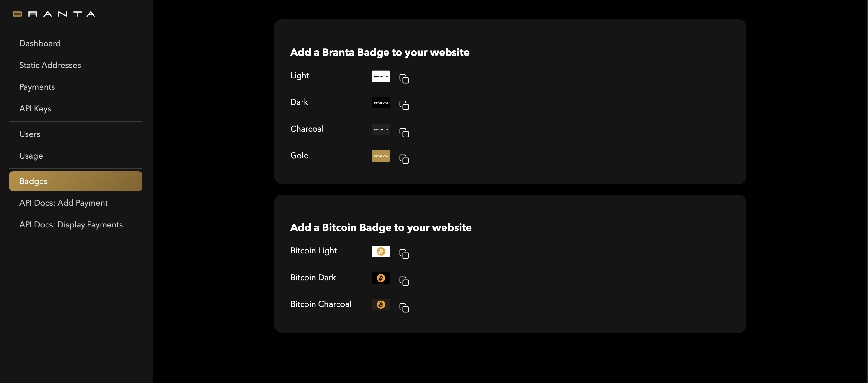The height and width of the screenshot is (383, 868).
Task: Open the Payments section
Action: tap(37, 87)
